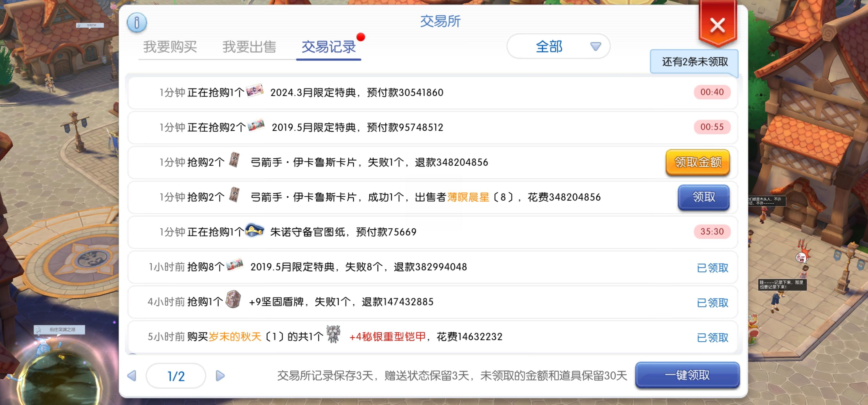The height and width of the screenshot is (405, 868).
Task: Click the 领取金额 button
Action: click(x=698, y=163)
